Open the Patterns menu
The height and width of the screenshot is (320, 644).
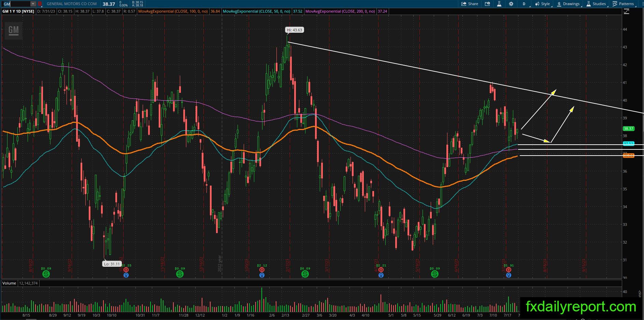pos(623,4)
